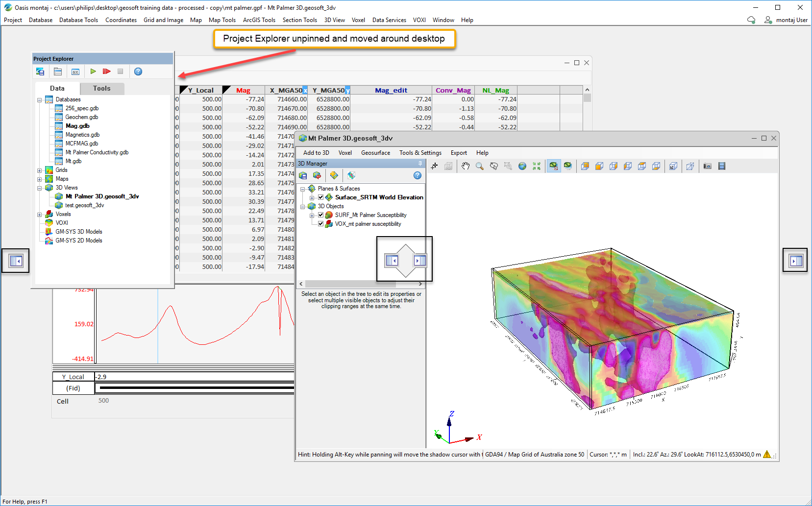Click the montaj User account button

pyautogui.click(x=786, y=20)
